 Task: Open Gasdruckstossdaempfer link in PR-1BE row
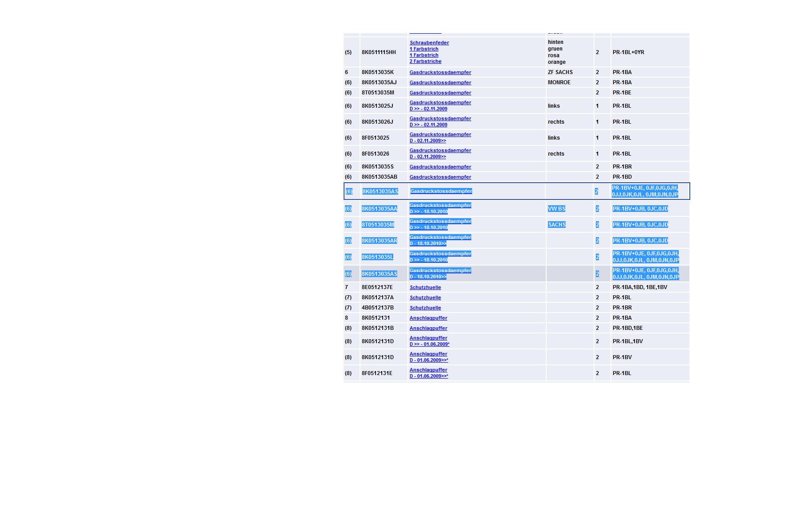click(440, 93)
